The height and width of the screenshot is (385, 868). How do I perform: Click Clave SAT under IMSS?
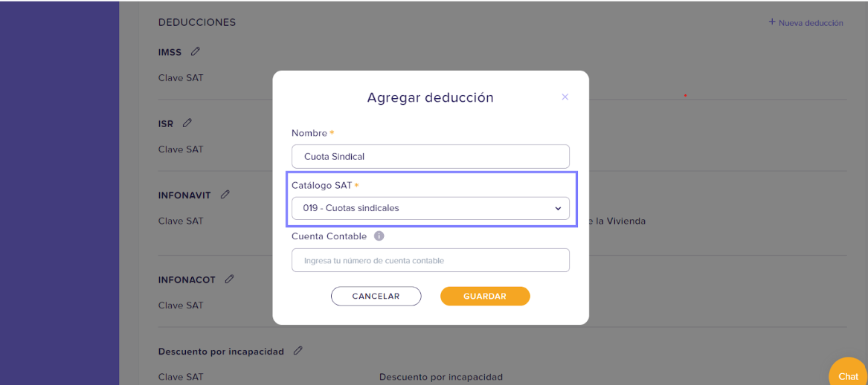click(181, 78)
